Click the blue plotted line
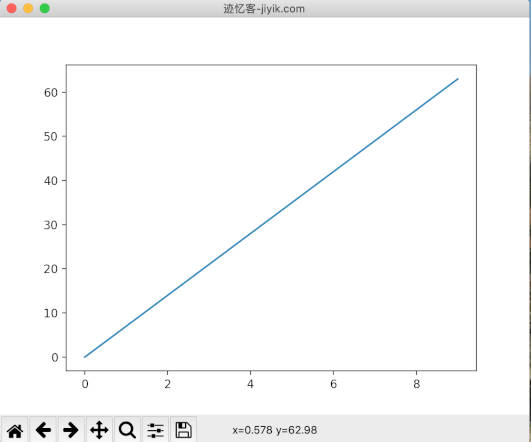Image resolution: width=531 pixels, height=442 pixels. (x=271, y=218)
